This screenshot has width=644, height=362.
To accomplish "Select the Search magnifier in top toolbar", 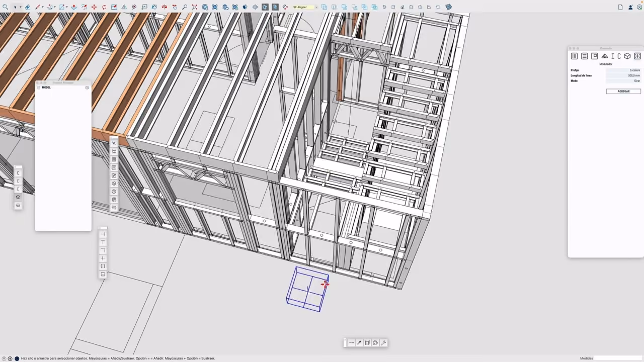I will (5, 7).
